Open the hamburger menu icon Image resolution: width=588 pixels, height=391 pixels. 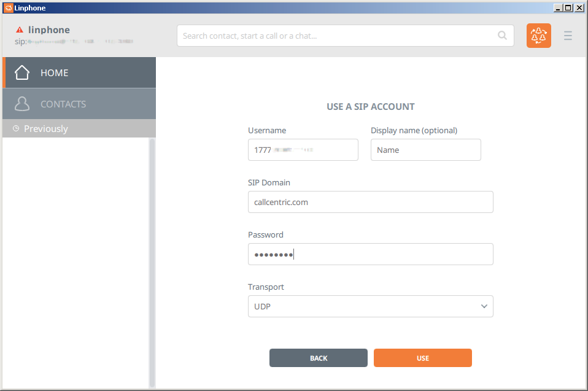568,36
